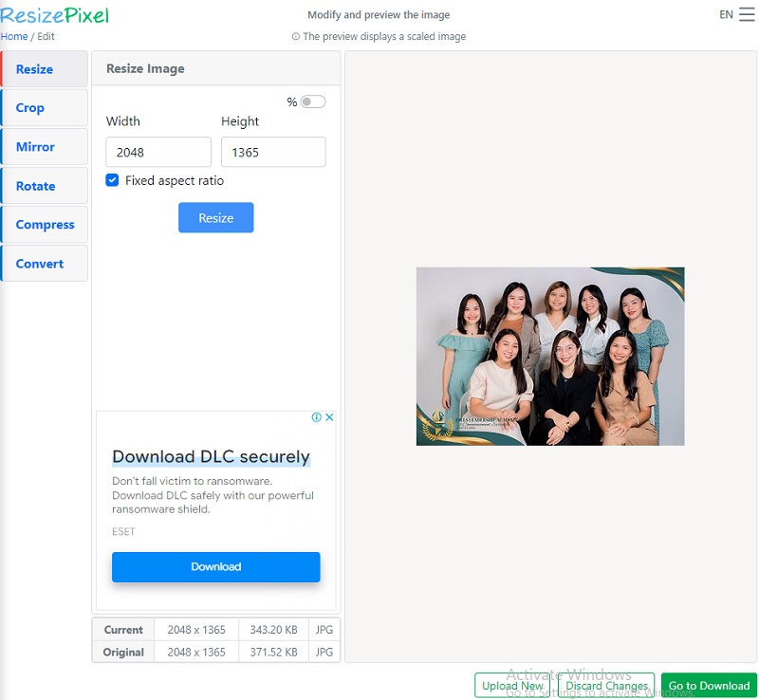Click Discard Changes button

coord(607,686)
